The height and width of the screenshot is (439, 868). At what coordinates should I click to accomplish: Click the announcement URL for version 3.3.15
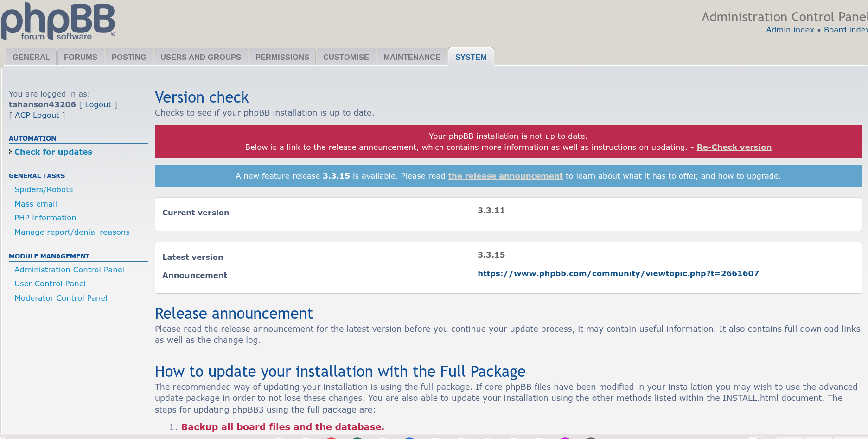tap(618, 273)
